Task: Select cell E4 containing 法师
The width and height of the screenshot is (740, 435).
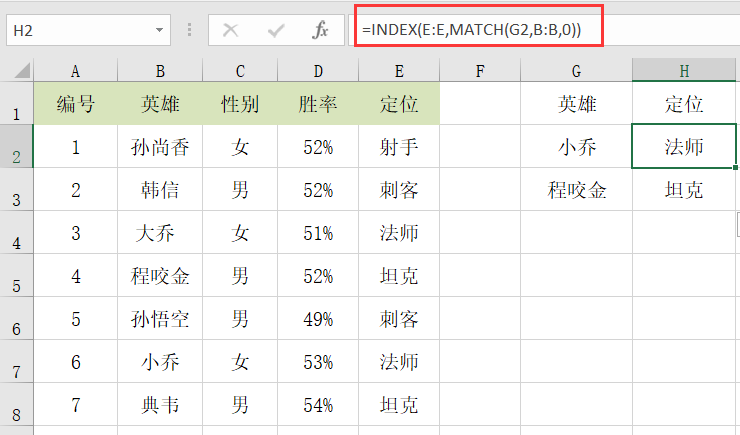Action: click(399, 233)
